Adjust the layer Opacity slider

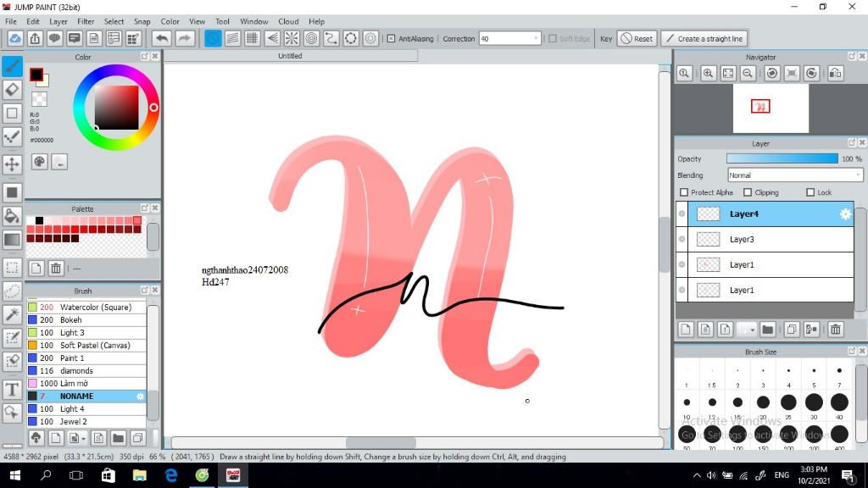coord(782,158)
